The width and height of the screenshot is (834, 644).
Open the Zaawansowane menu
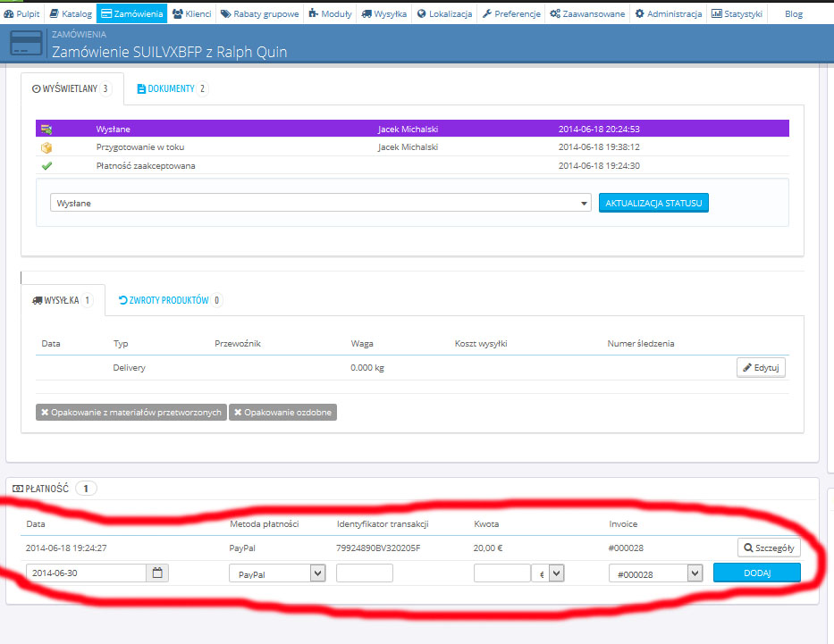click(x=588, y=13)
